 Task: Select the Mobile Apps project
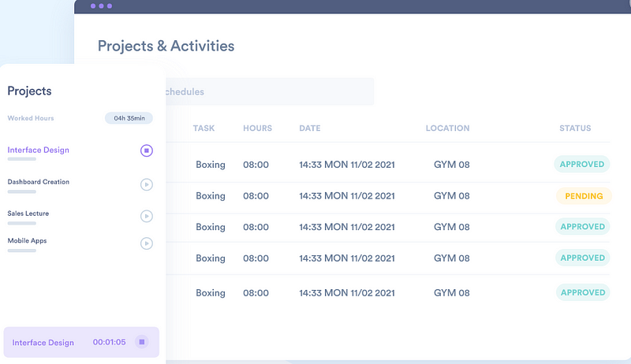pos(28,241)
